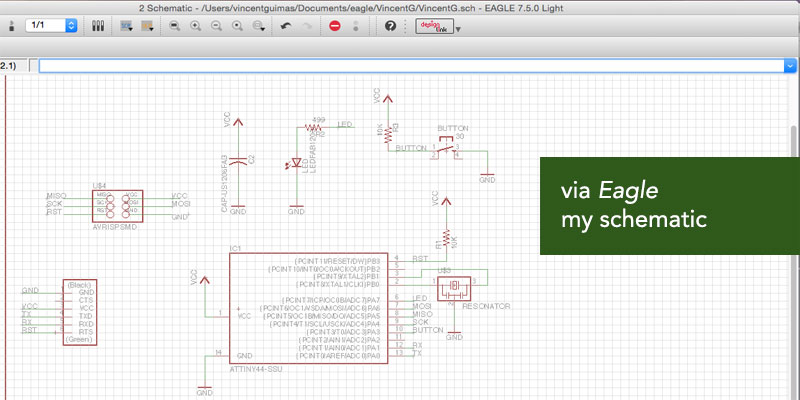Click the design link button
This screenshot has width=800, height=400.
434,26
